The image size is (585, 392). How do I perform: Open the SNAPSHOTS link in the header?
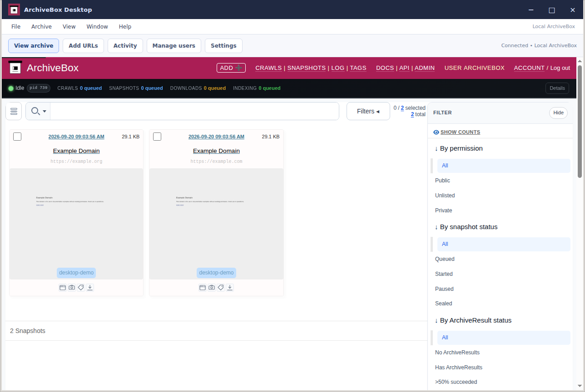click(x=307, y=68)
